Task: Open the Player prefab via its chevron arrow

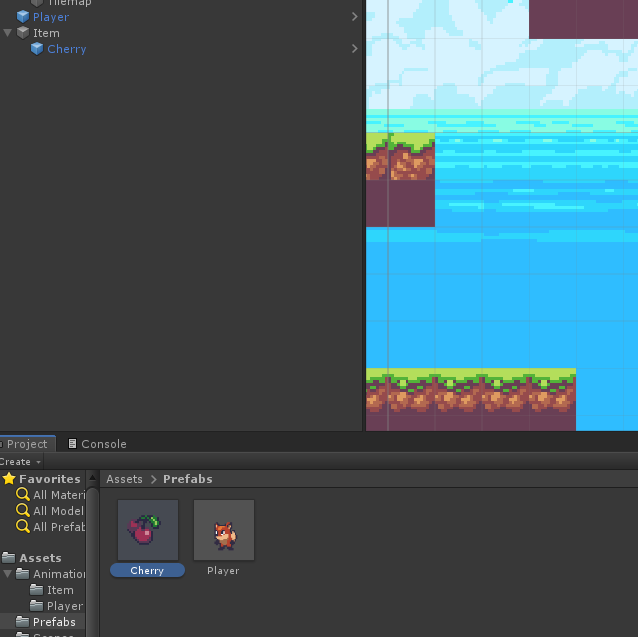Action: coord(354,17)
